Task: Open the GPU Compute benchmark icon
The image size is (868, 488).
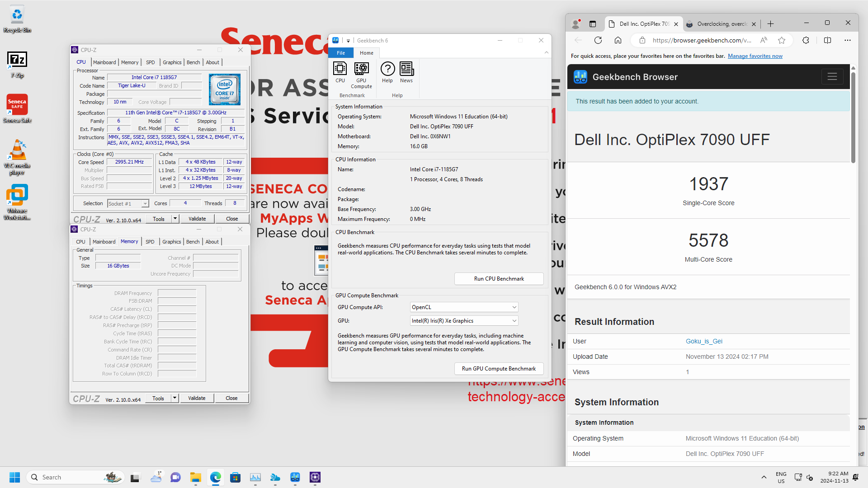Action: (x=361, y=75)
